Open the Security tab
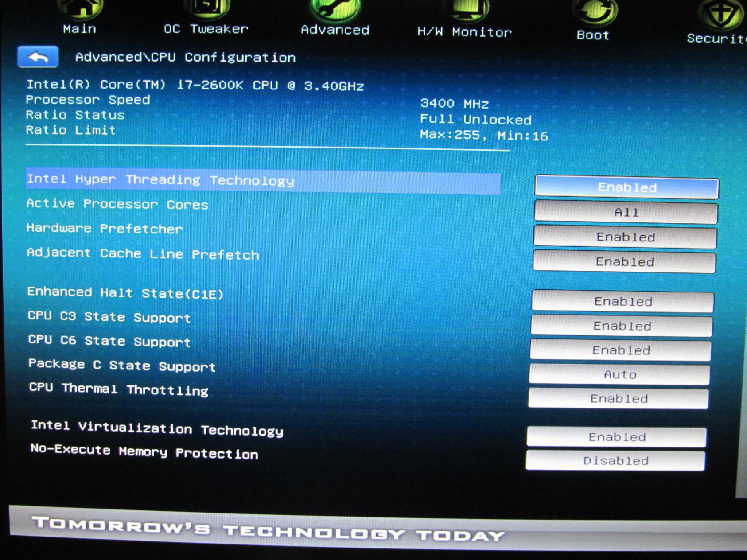The image size is (747, 560). pos(716,39)
